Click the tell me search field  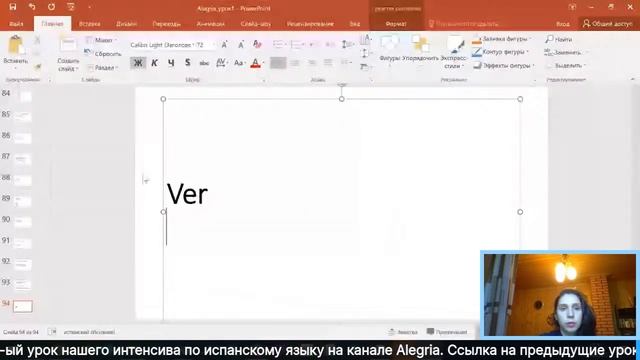[464, 24]
